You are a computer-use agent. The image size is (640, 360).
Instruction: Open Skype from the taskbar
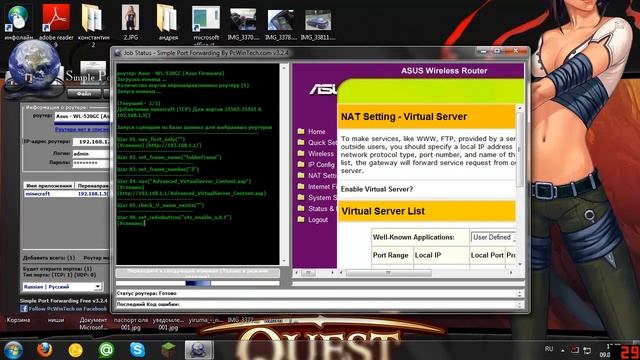(x=137, y=350)
